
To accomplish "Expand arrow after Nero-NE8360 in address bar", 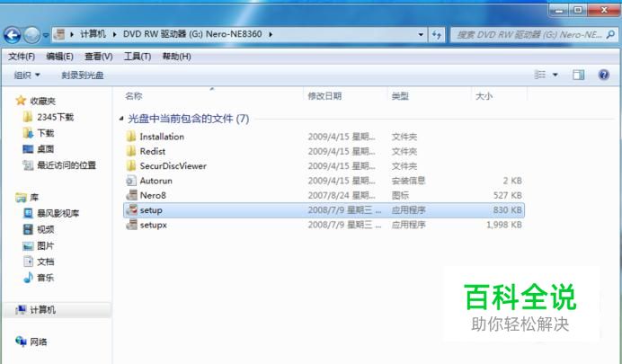I will tap(271, 34).
